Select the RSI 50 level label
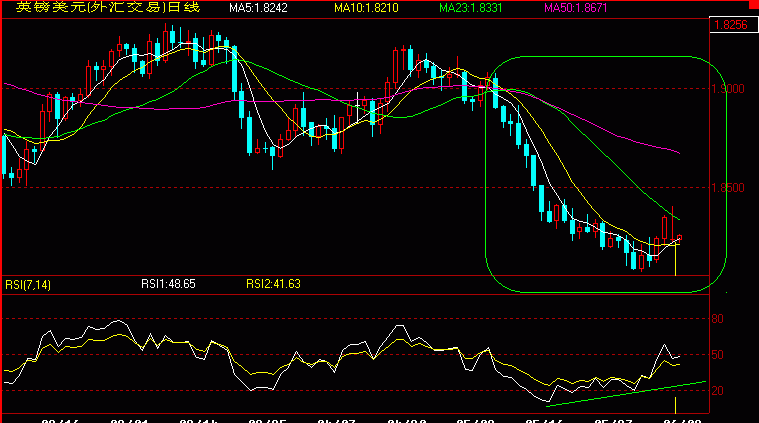759x423 pixels. 717,355
